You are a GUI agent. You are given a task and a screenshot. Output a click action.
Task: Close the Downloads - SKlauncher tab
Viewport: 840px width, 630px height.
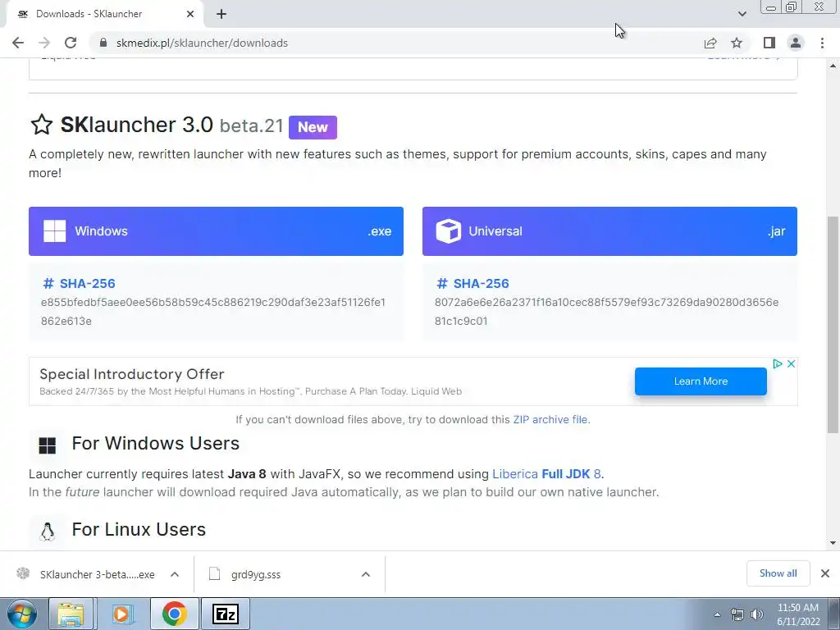coord(190,14)
